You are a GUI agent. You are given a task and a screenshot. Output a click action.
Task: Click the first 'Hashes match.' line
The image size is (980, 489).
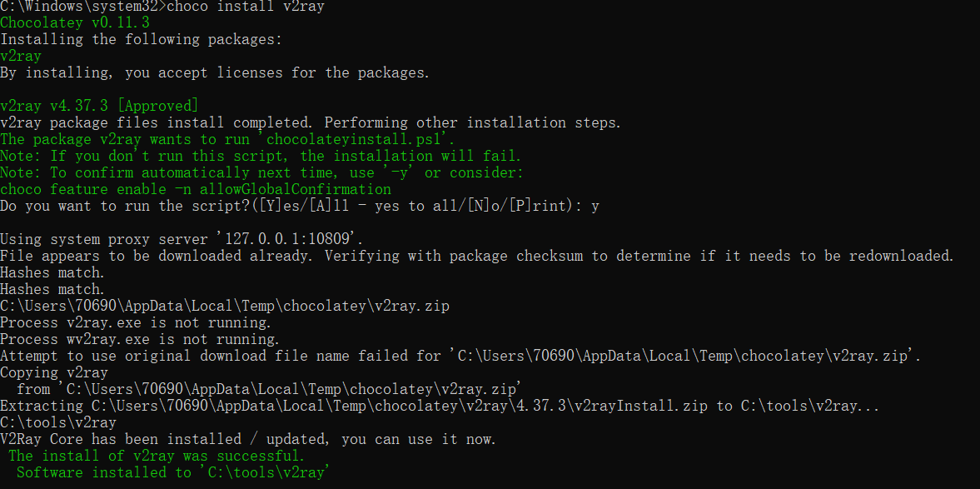point(52,272)
